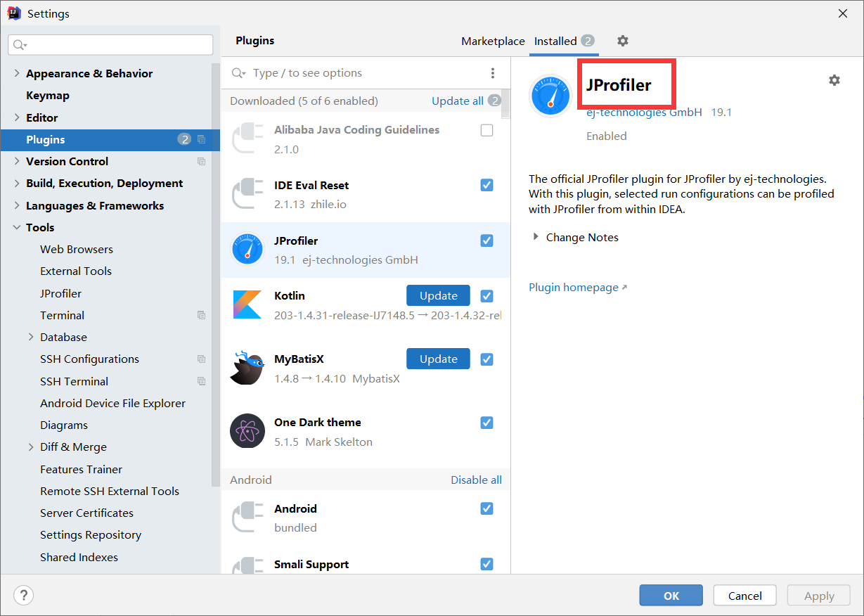Expand the Change Notes section

(537, 237)
